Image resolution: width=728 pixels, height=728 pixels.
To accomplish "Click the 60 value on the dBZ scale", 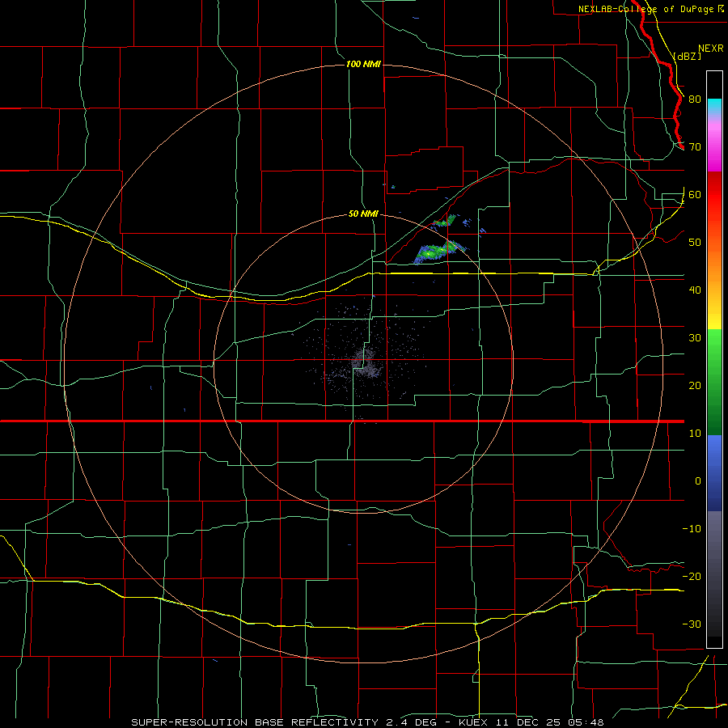I will pos(695,195).
